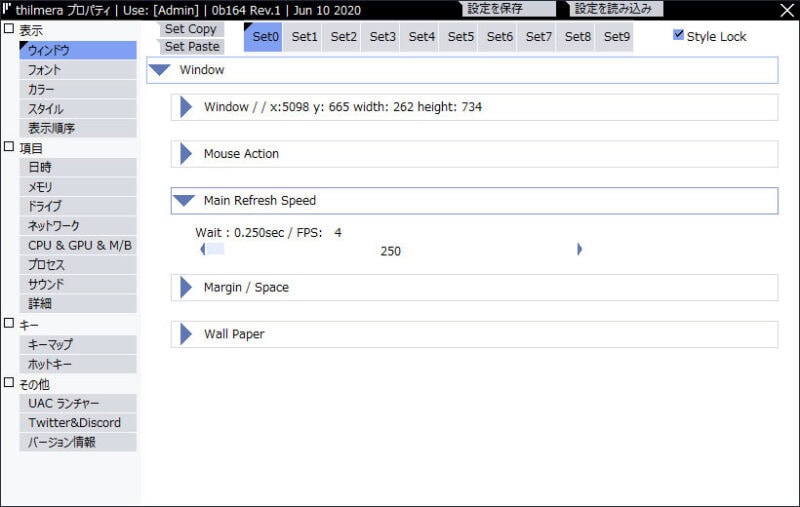Viewport: 800px width, 507px height.
Task: Select the Set0 tab
Action: [x=263, y=37]
